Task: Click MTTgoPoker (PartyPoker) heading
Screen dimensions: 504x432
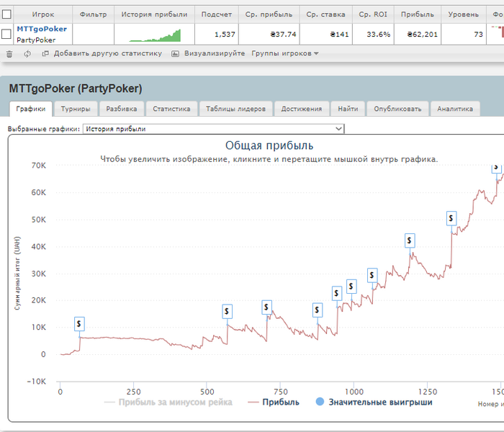Action: point(76,89)
